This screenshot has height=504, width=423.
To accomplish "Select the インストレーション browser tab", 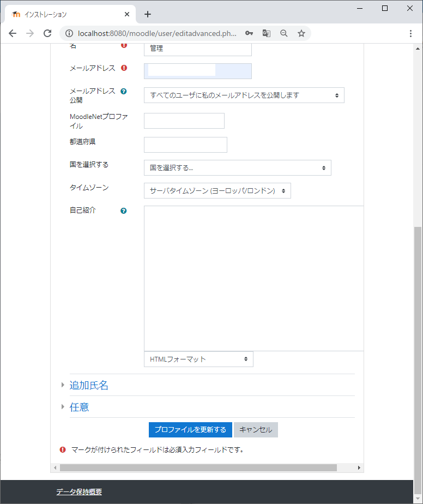I will pyautogui.click(x=70, y=14).
